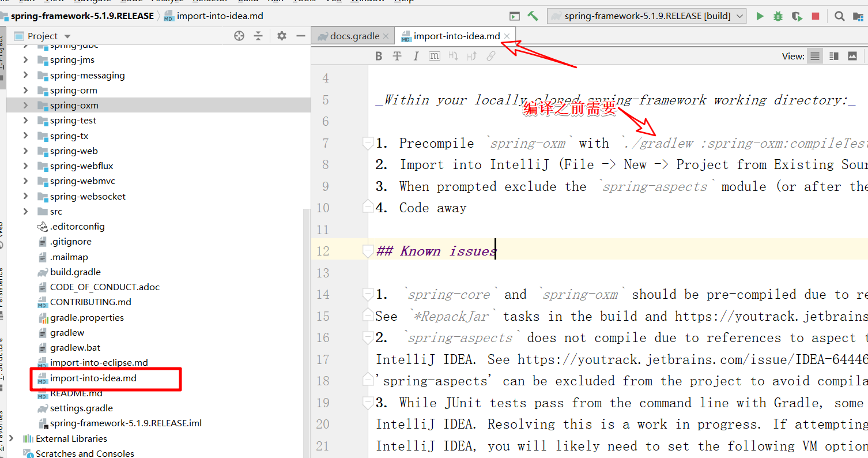Click import-into-idea.md breadcrumb in navigation bar

[213, 16]
